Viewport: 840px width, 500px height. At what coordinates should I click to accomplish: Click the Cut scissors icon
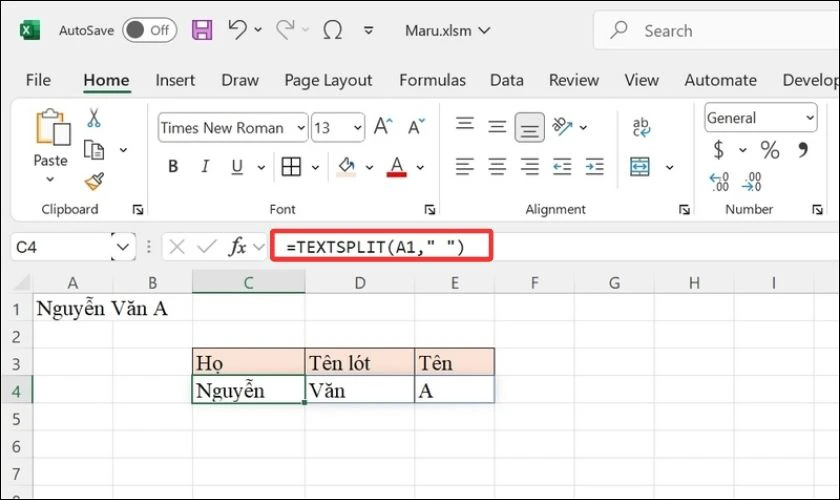[x=94, y=118]
